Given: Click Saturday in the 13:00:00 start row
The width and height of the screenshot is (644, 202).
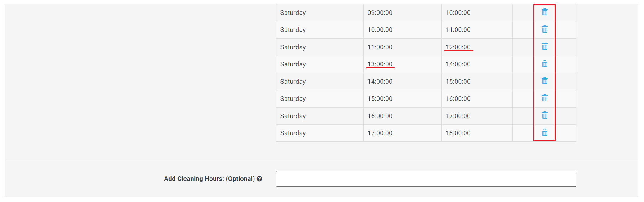Looking at the screenshot, I should (293, 64).
